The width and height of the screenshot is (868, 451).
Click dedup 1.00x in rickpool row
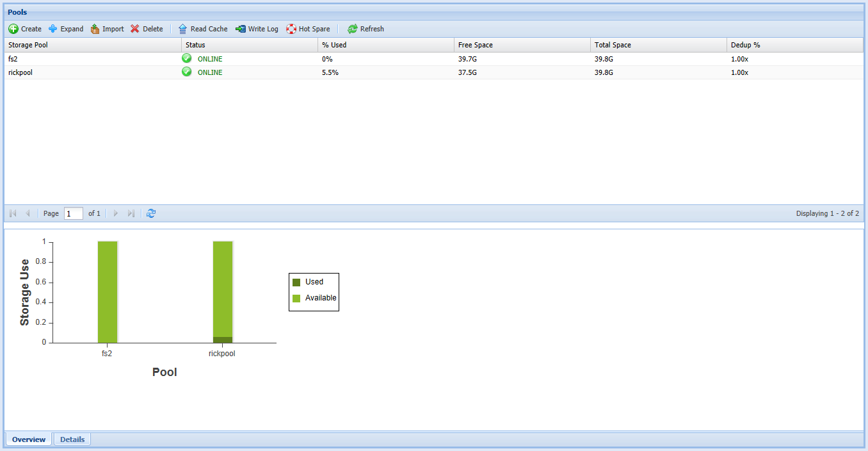pos(739,72)
